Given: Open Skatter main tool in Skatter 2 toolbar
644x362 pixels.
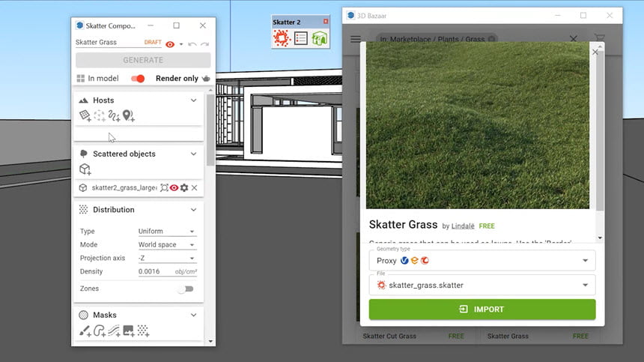Looking at the screenshot, I should [282, 38].
